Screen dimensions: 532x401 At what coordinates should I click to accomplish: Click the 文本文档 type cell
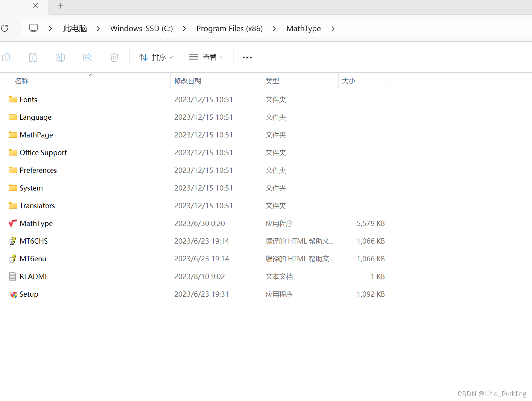click(279, 276)
